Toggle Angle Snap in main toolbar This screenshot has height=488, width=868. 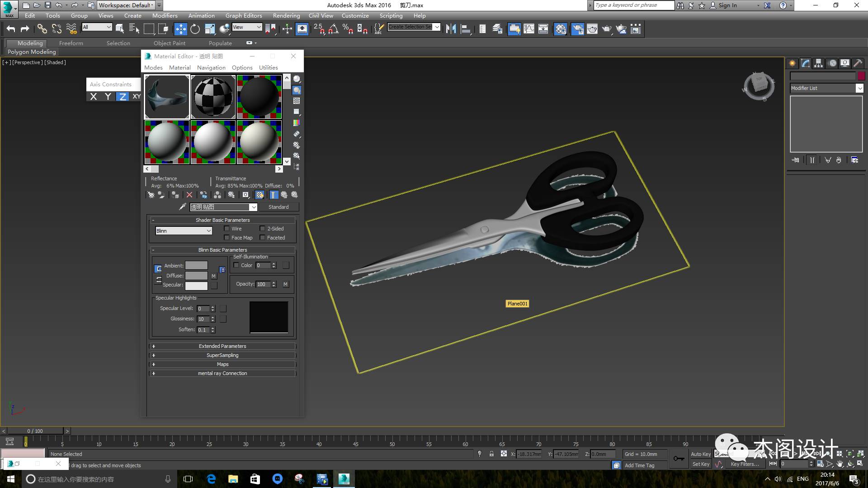pyautogui.click(x=333, y=29)
